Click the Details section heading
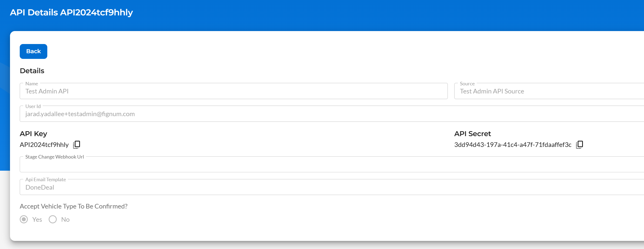This screenshot has width=644, height=249. [x=32, y=70]
